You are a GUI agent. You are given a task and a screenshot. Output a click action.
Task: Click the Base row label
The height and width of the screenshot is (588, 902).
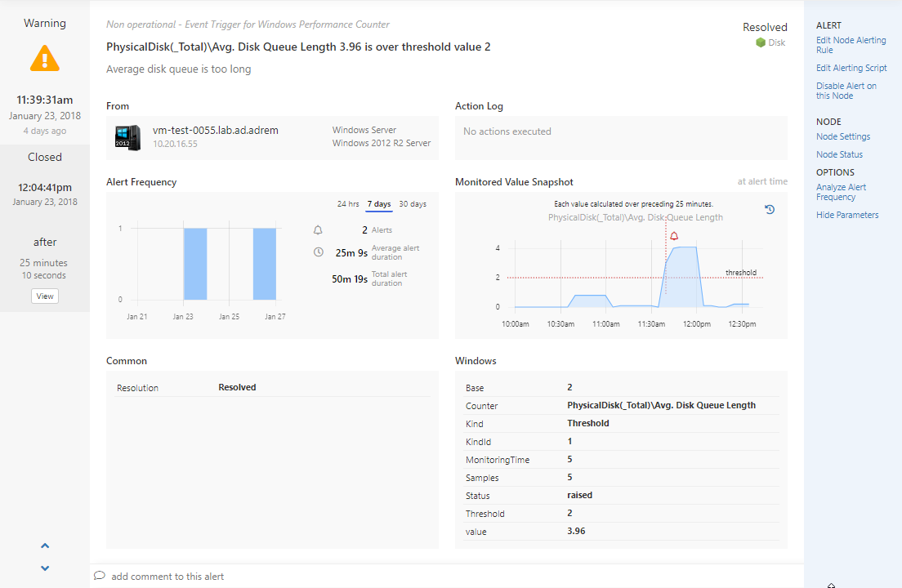[x=475, y=388]
